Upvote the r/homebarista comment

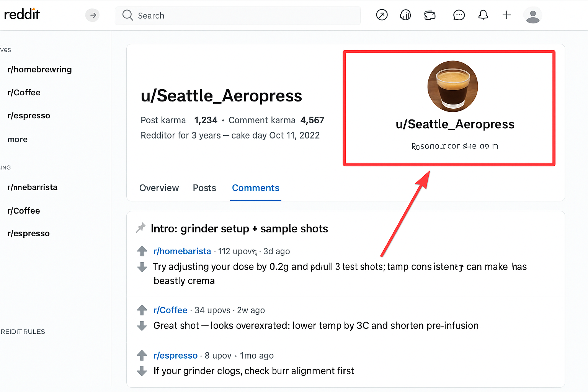click(x=142, y=251)
